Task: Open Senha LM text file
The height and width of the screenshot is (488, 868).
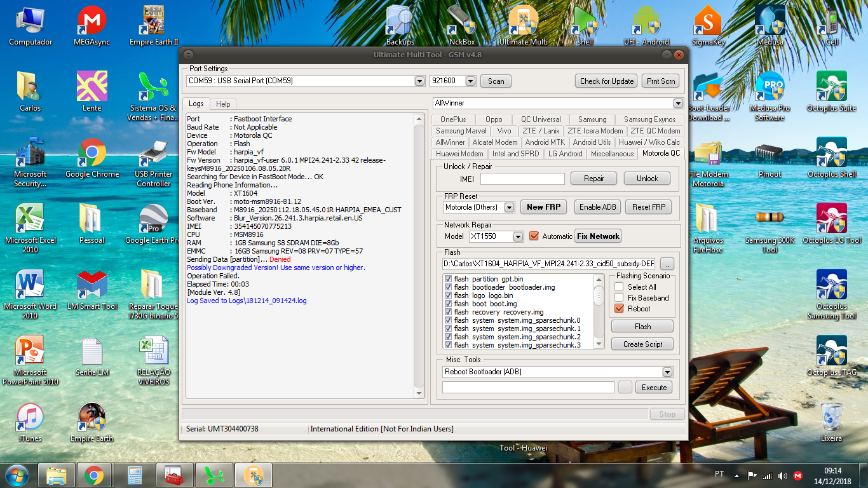Action: pyautogui.click(x=92, y=356)
